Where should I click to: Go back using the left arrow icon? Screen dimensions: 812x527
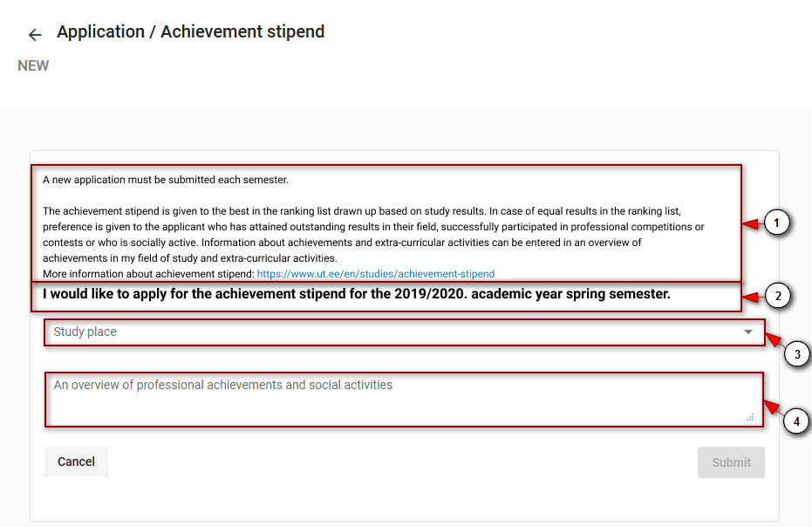[x=35, y=35]
